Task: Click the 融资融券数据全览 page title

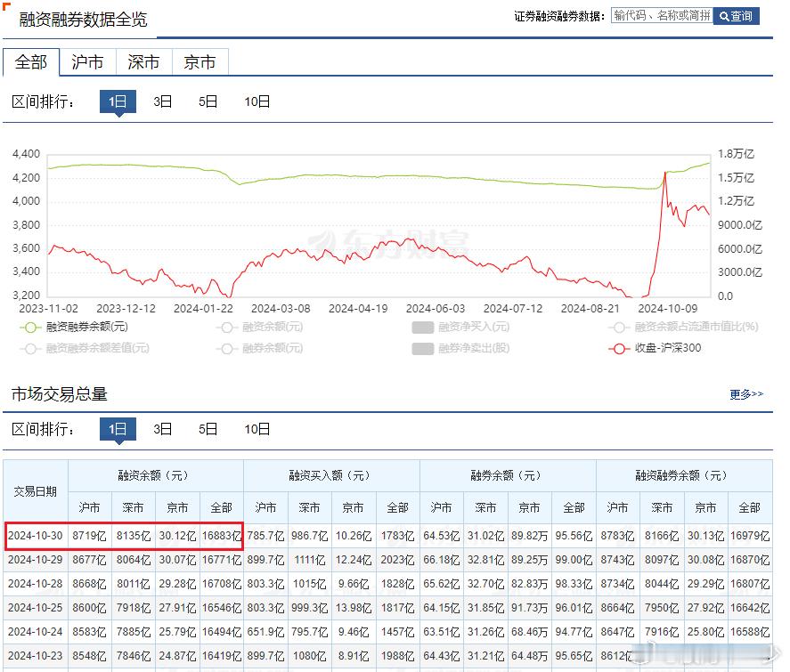Action: 83,20
